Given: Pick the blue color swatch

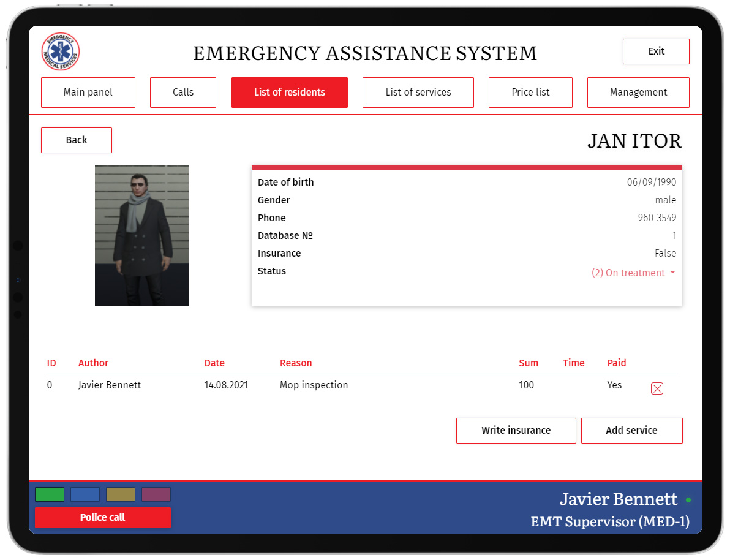Looking at the screenshot, I should point(85,494).
